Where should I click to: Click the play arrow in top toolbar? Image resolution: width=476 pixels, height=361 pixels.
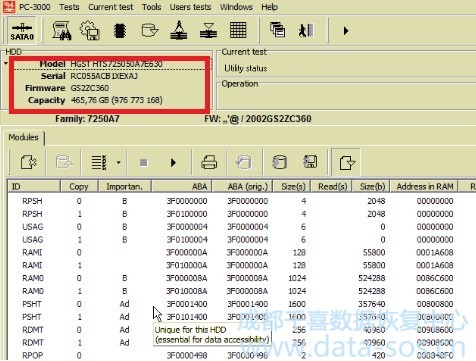tap(346, 31)
